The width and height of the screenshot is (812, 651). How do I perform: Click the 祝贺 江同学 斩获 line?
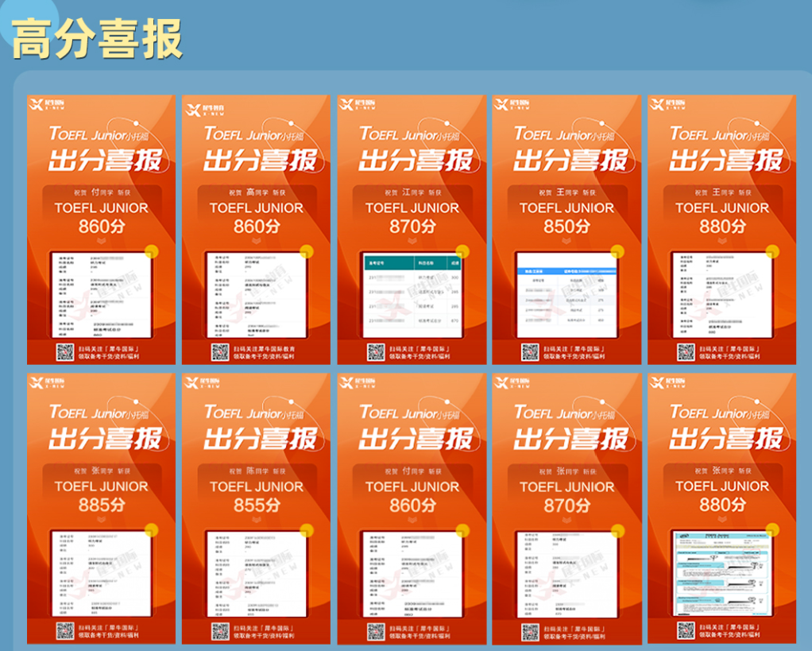(x=412, y=192)
